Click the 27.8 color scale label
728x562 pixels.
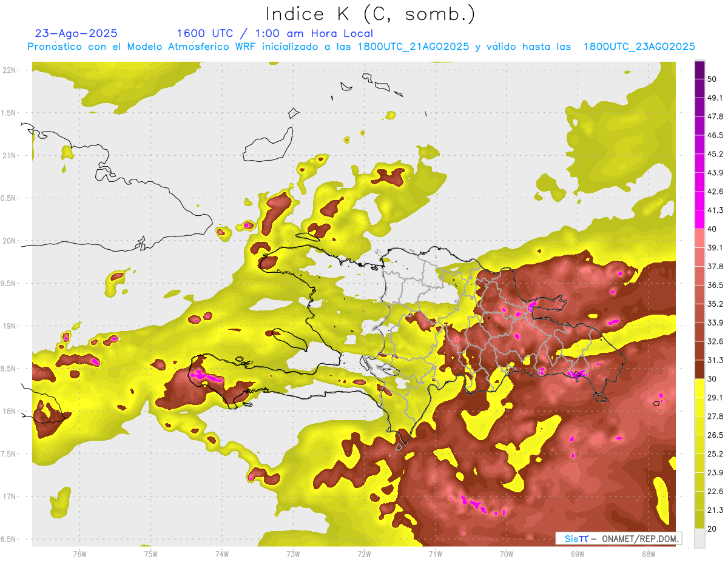click(x=715, y=416)
